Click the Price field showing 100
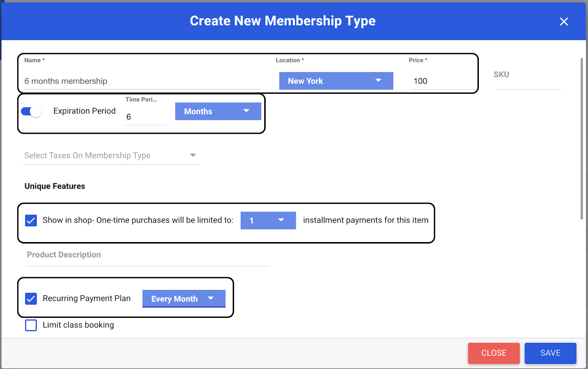 [443, 81]
